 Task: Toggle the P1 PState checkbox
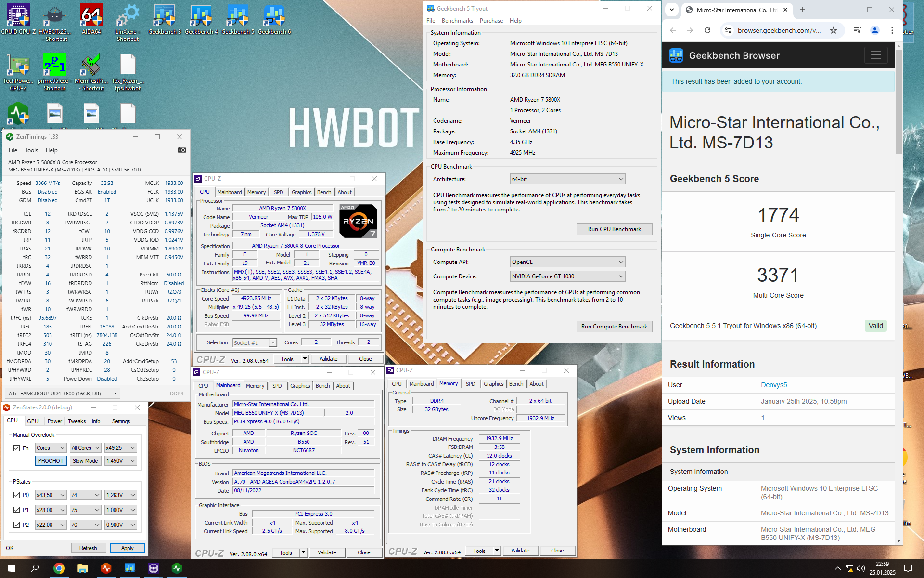(x=17, y=510)
